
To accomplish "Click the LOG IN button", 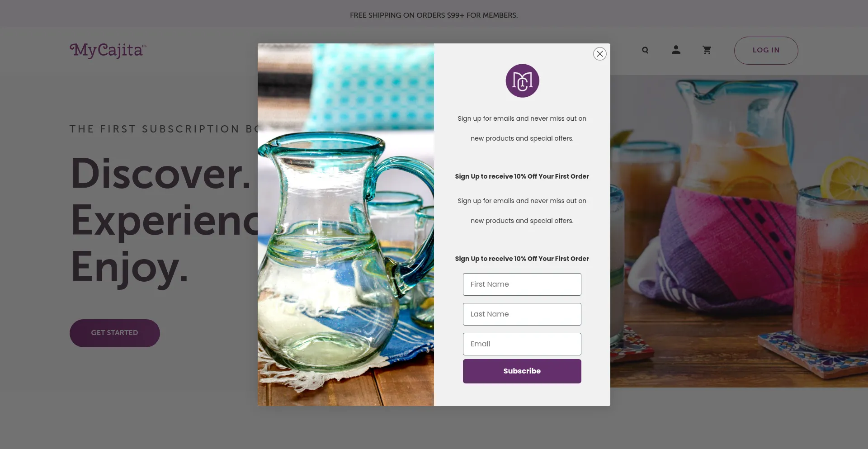I will 766,50.
